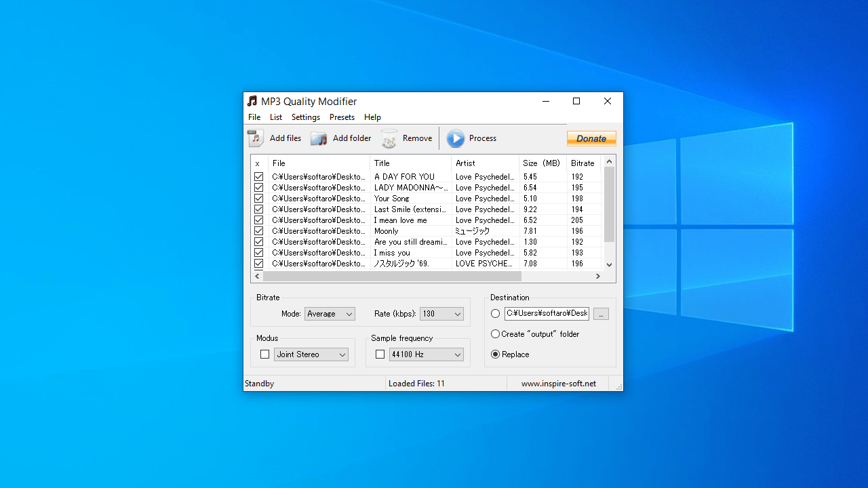Open the Presets menu
868x488 pixels.
pyautogui.click(x=342, y=117)
